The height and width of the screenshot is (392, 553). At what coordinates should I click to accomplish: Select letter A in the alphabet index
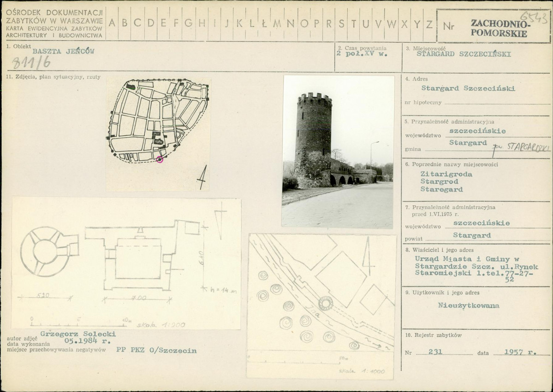coord(112,23)
